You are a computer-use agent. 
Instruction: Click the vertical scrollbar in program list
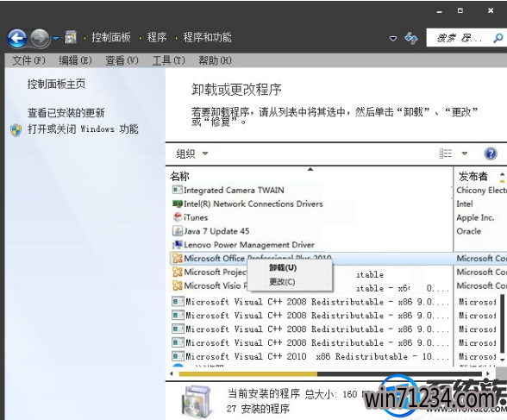tap(502, 323)
